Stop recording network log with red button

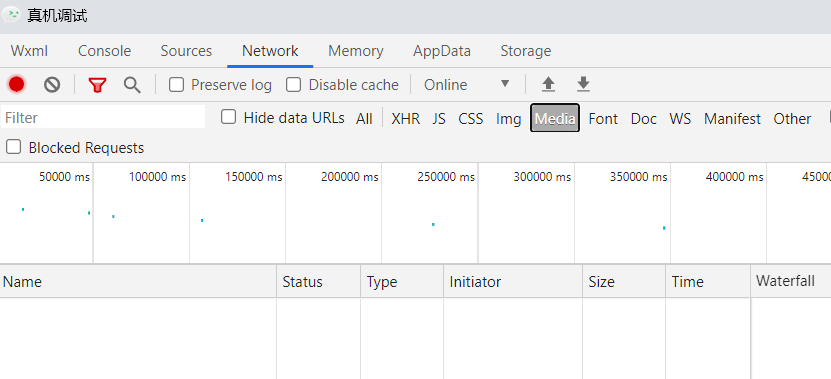point(16,84)
